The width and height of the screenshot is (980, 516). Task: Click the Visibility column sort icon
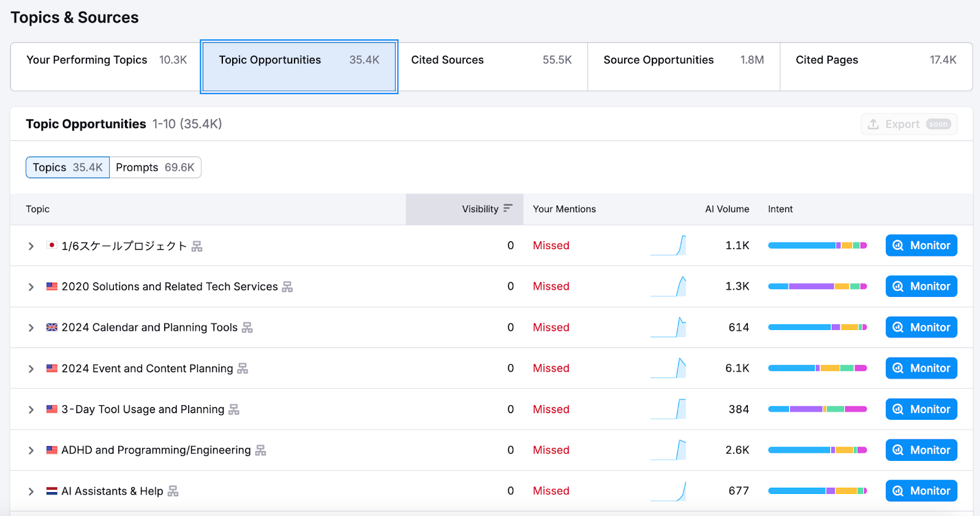[x=507, y=209]
